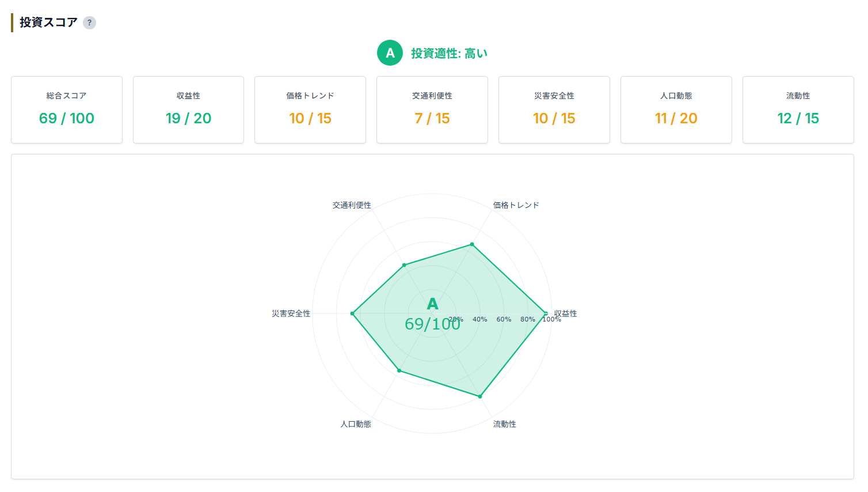868x492 pixels.
Task: Select the 収益性 19 / 20 card
Action: pyautogui.click(x=188, y=109)
